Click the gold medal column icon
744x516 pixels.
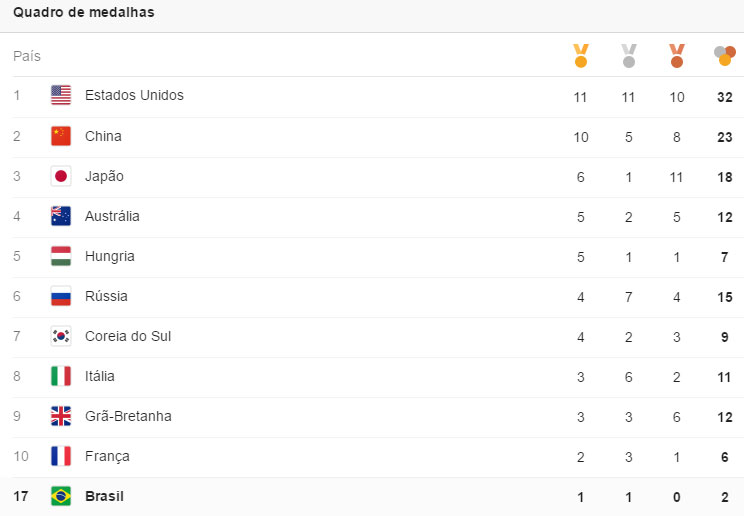[581, 55]
